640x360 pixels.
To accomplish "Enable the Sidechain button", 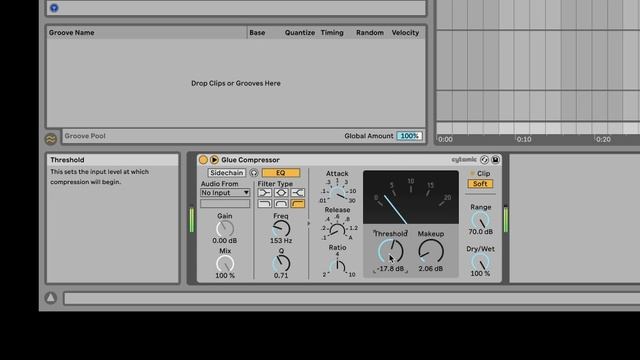I will [x=227, y=173].
